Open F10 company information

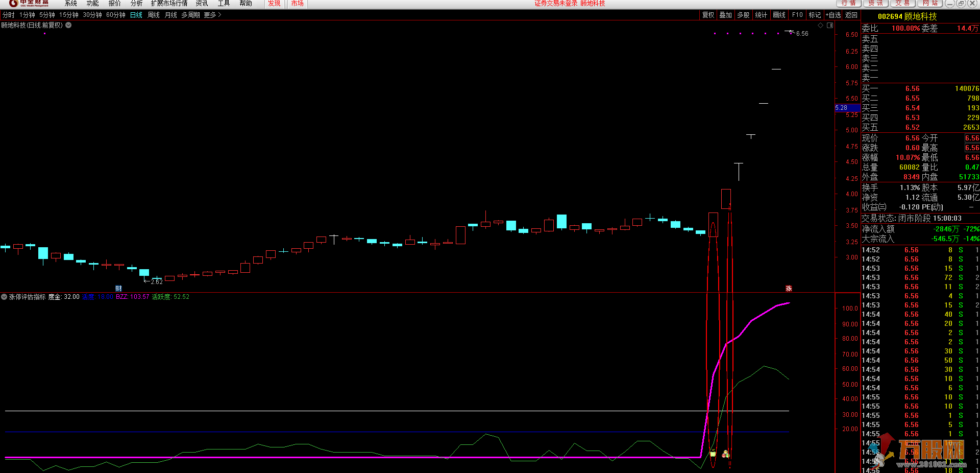tap(797, 15)
